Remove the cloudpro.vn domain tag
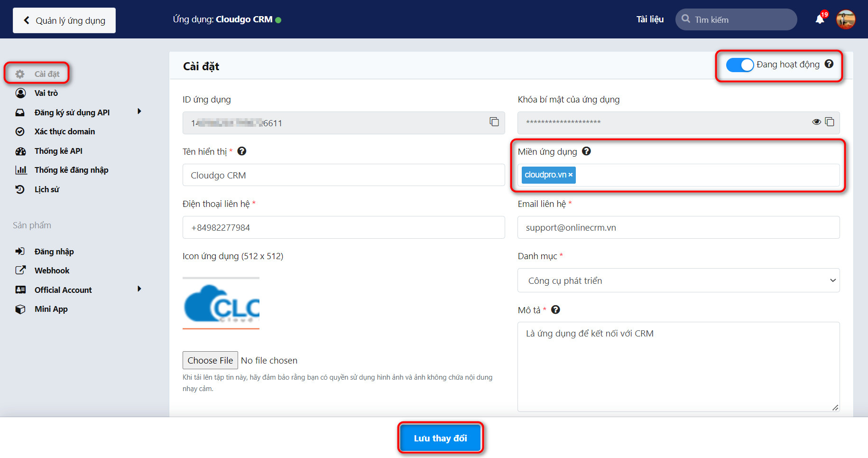Screen dimensions: 868x458 [x=571, y=175]
